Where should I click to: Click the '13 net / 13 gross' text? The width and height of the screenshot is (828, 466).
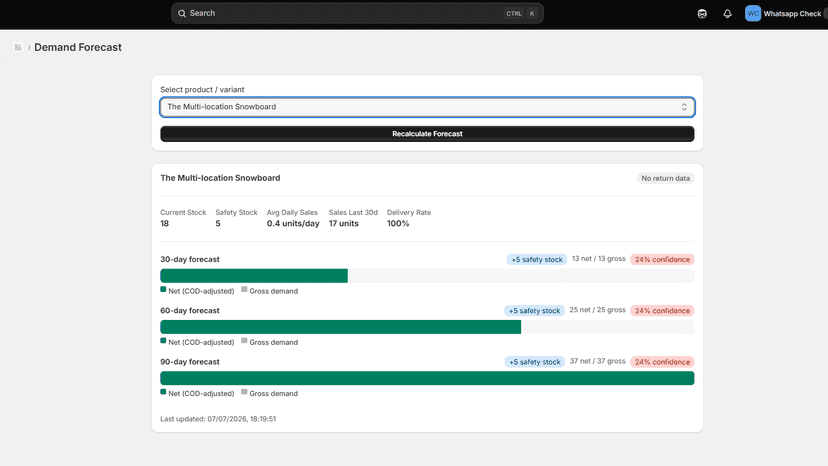click(x=598, y=258)
